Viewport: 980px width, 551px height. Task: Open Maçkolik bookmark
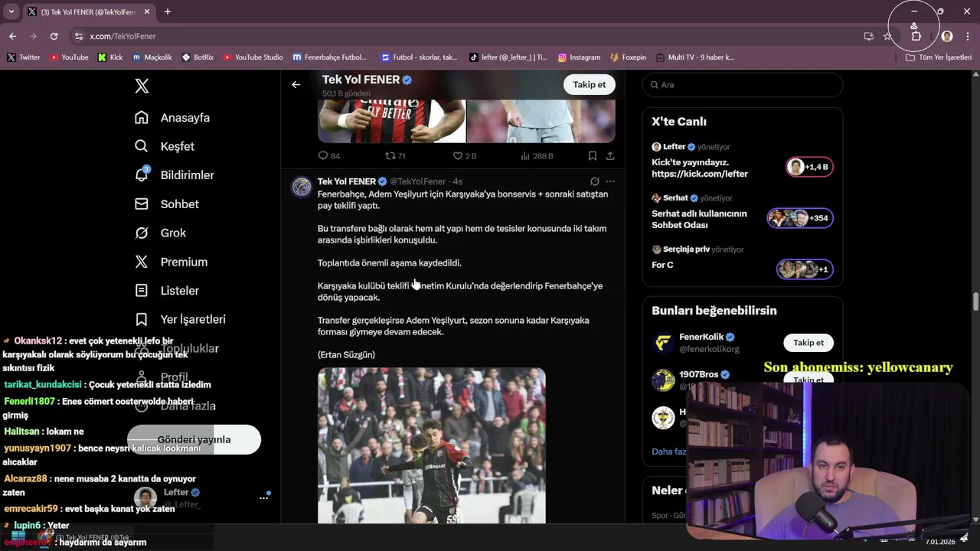coord(152,57)
